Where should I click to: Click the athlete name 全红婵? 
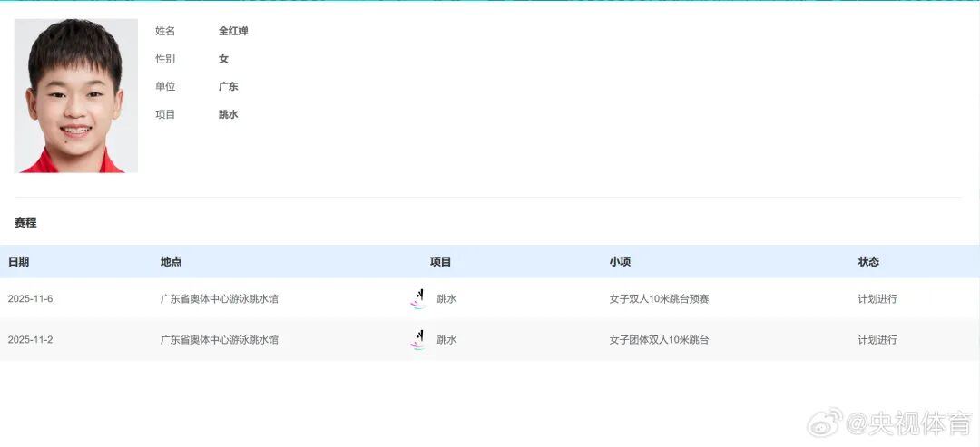(x=233, y=31)
